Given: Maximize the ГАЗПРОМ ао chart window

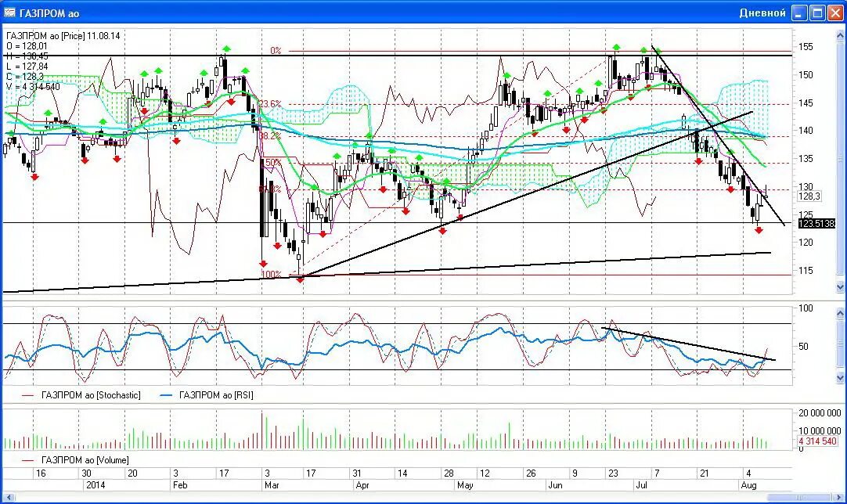Looking at the screenshot, I should [818, 13].
